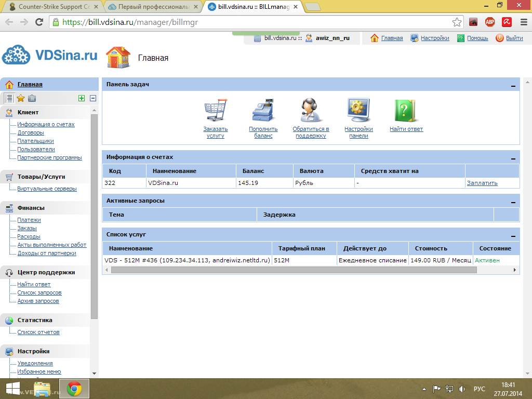
Task: Collapse the Панель задач panel
Action: tap(513, 86)
